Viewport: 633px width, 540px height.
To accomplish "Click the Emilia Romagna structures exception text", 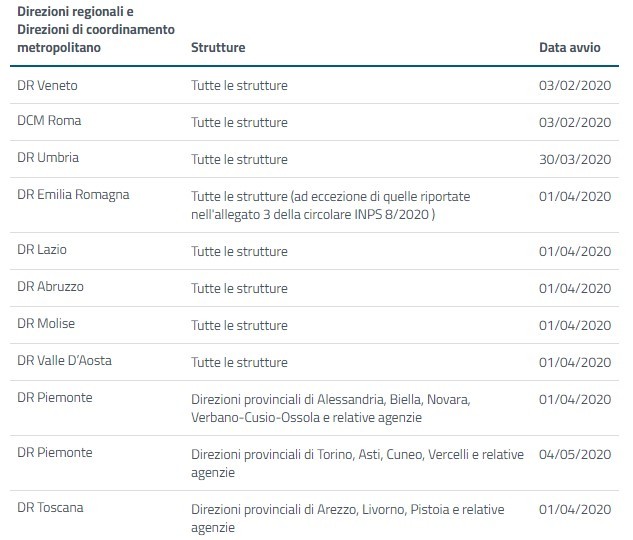I will coord(331,205).
